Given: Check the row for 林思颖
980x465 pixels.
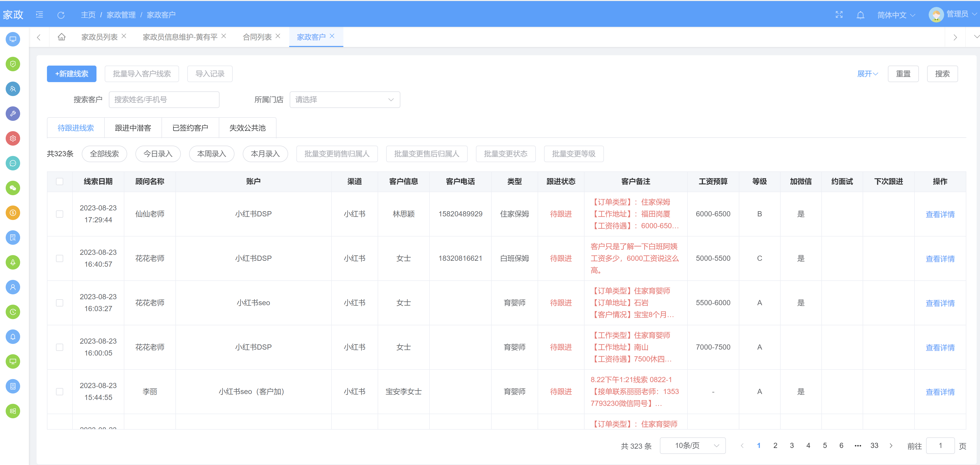Looking at the screenshot, I should pos(60,214).
